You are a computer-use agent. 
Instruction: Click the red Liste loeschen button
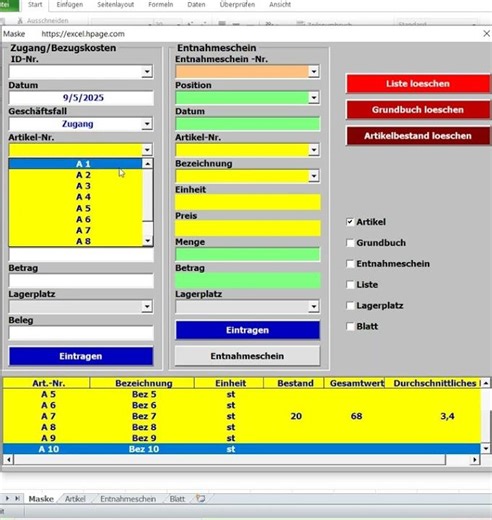(x=418, y=84)
